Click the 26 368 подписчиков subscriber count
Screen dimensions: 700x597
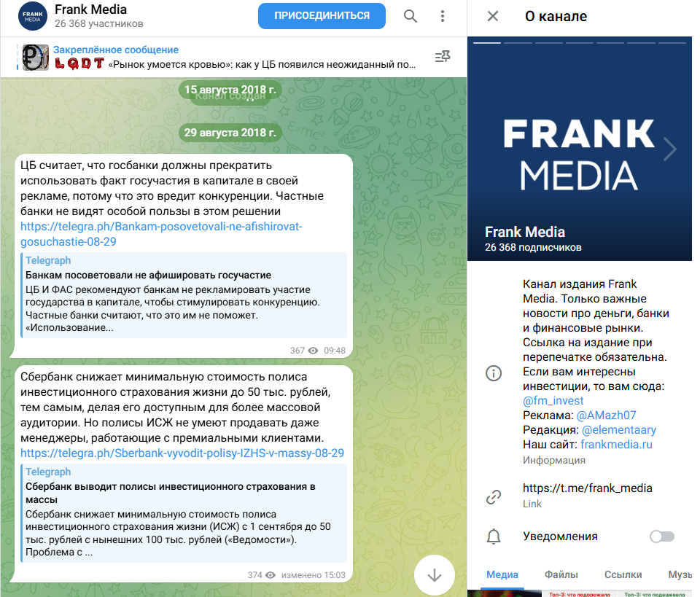[533, 247]
